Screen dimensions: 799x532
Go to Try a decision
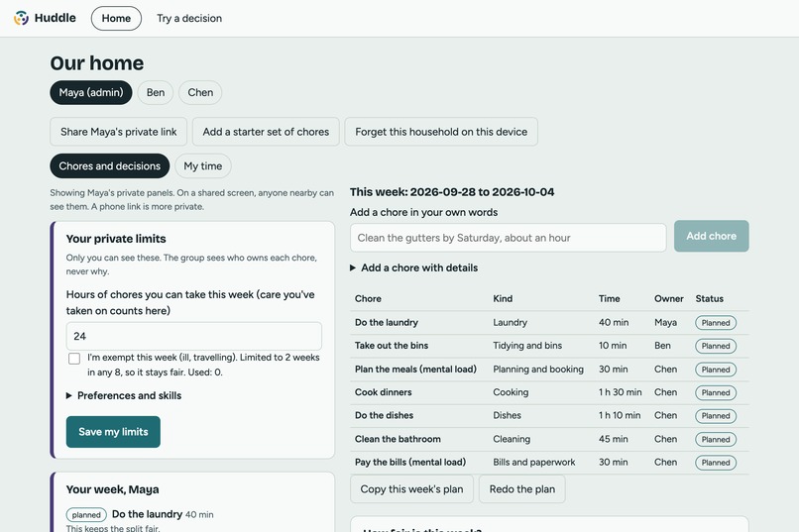tap(189, 18)
